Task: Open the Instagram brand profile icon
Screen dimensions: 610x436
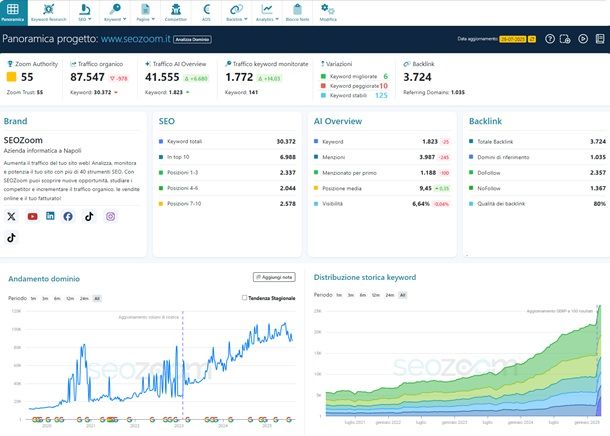Action: [111, 216]
